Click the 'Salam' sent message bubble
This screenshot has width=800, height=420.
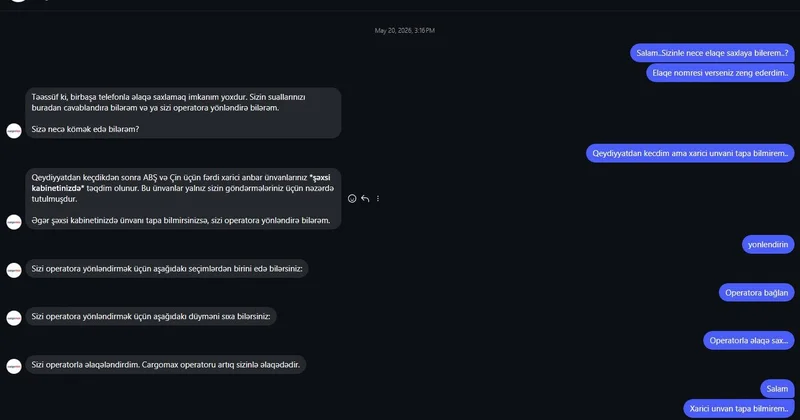click(x=777, y=389)
